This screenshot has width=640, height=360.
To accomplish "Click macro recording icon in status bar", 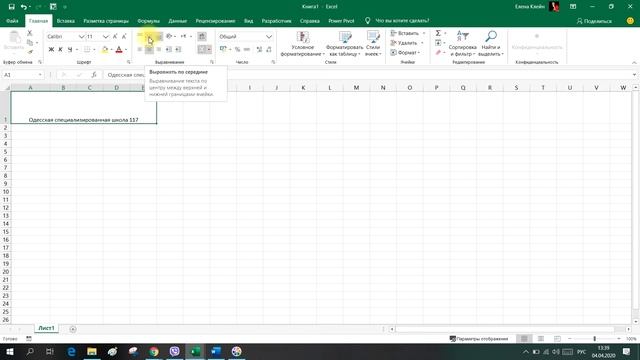I will coord(29,339).
